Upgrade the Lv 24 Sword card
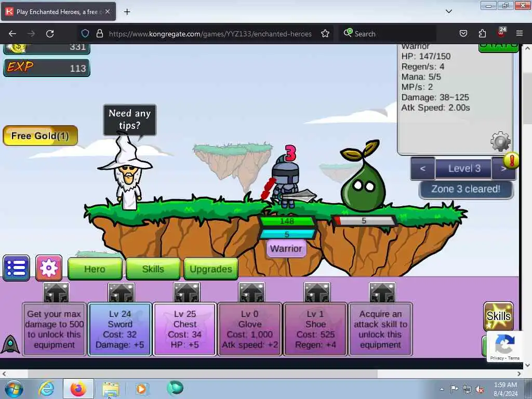The image size is (532, 399). (x=120, y=329)
